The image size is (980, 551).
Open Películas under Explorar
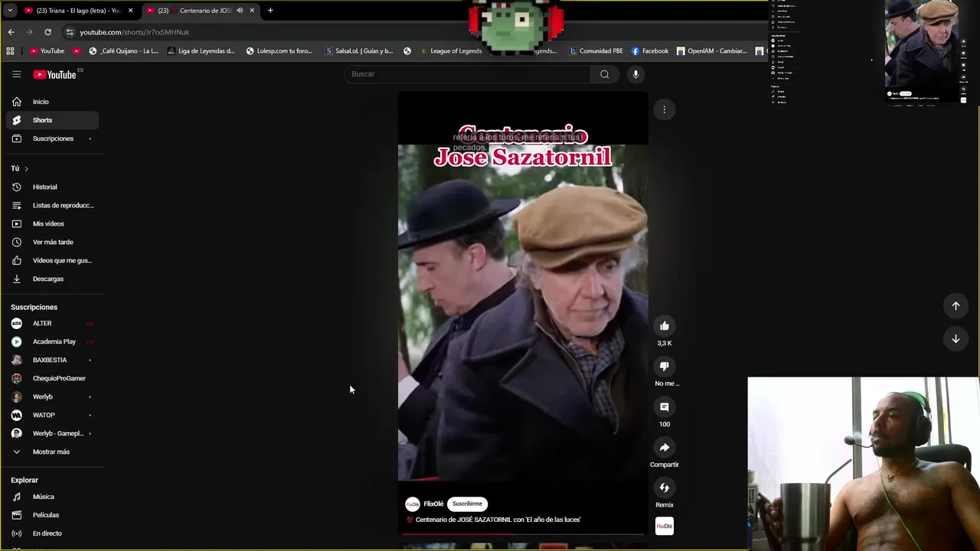click(x=52, y=515)
